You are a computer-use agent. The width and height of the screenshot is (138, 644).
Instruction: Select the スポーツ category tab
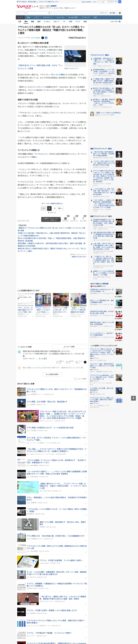(56, 21)
